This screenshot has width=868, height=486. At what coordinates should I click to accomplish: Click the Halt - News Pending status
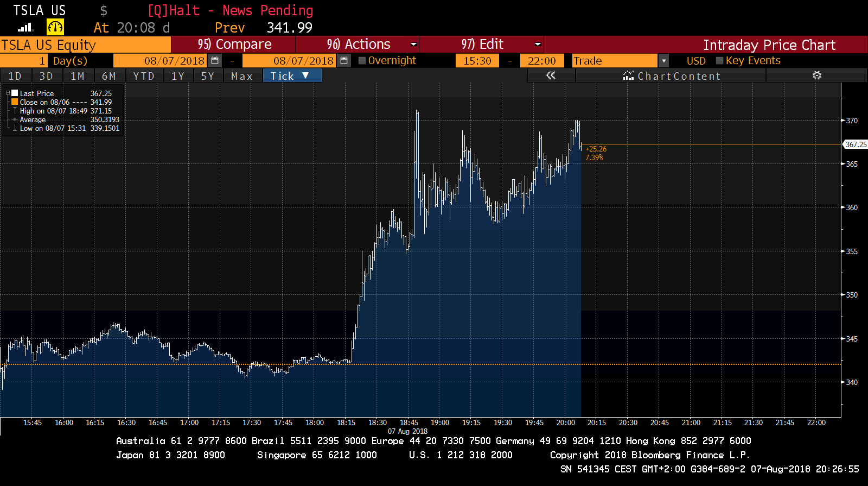point(230,10)
